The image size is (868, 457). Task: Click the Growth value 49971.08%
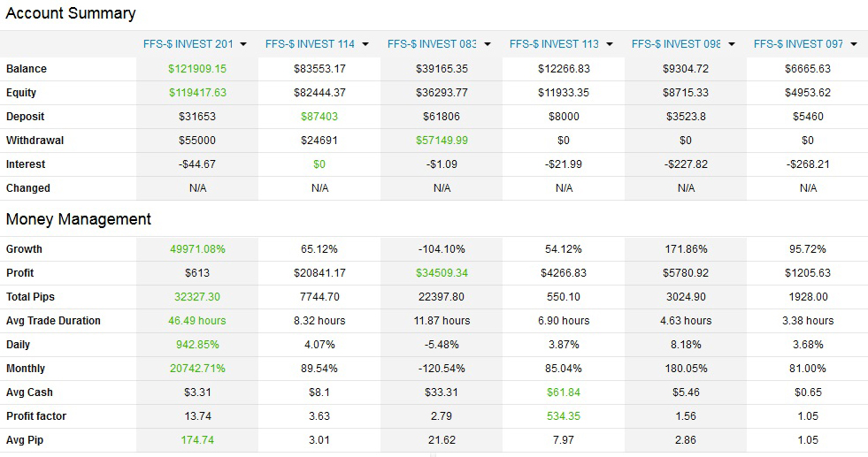[197, 249]
